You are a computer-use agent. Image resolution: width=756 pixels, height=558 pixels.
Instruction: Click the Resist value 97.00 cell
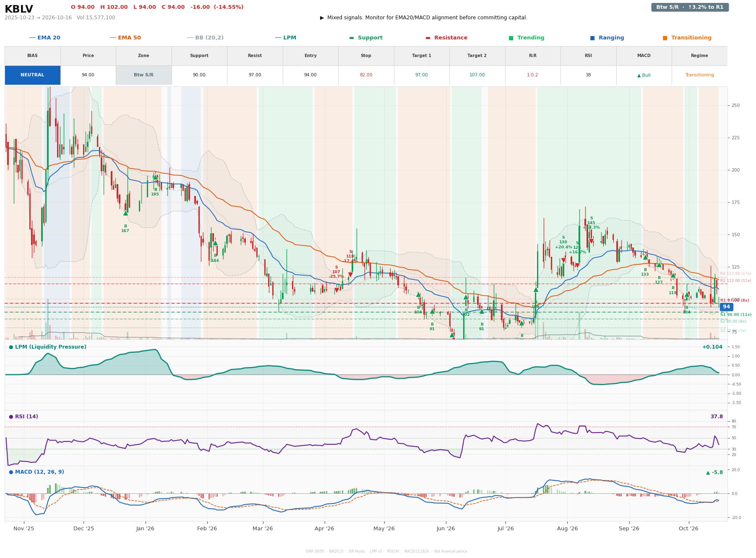click(x=255, y=75)
